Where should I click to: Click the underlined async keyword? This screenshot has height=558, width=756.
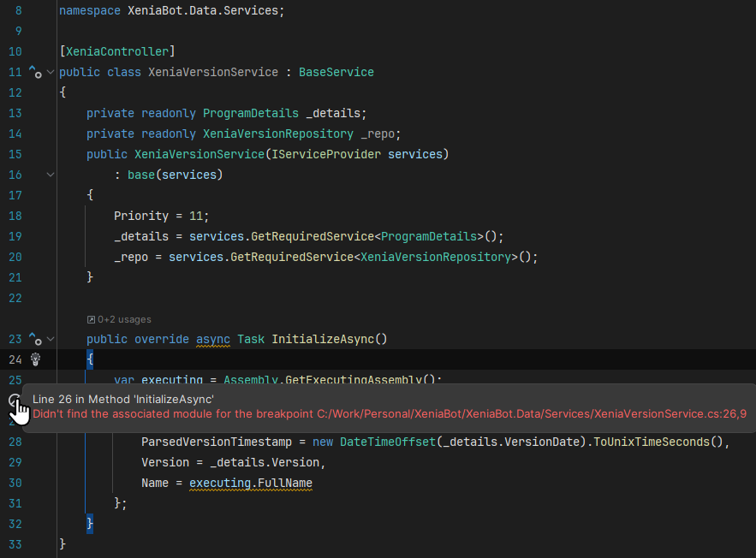(213, 340)
